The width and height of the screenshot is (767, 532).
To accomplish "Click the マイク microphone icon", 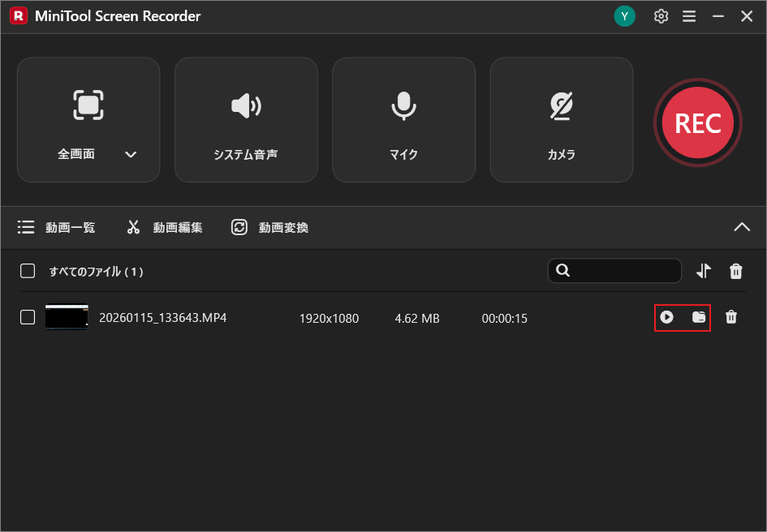I will click(x=403, y=106).
